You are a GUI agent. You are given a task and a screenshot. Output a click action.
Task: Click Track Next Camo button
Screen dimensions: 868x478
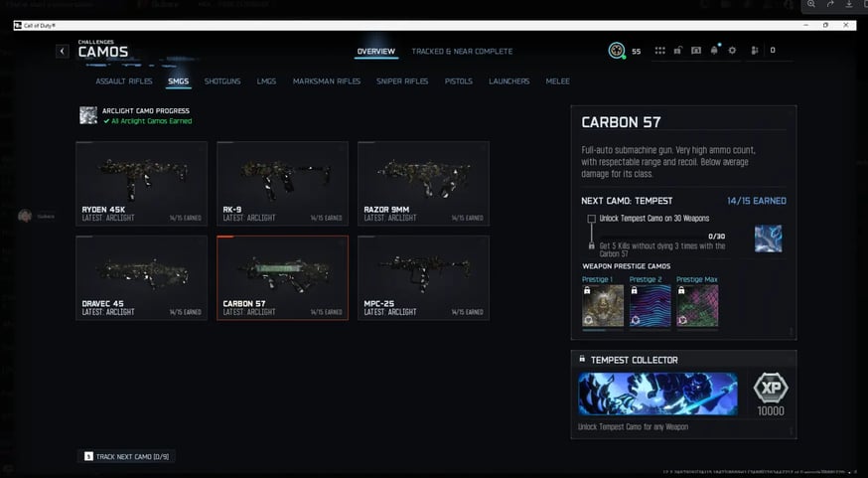pos(127,456)
